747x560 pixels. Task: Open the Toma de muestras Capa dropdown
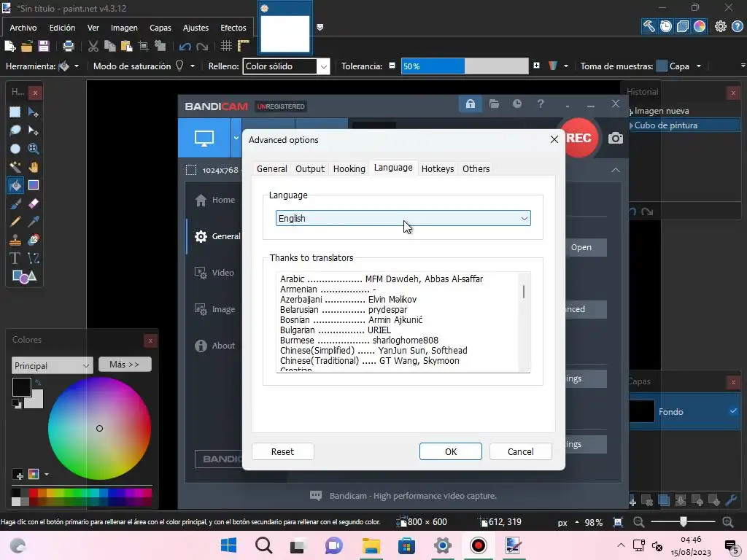tap(698, 66)
